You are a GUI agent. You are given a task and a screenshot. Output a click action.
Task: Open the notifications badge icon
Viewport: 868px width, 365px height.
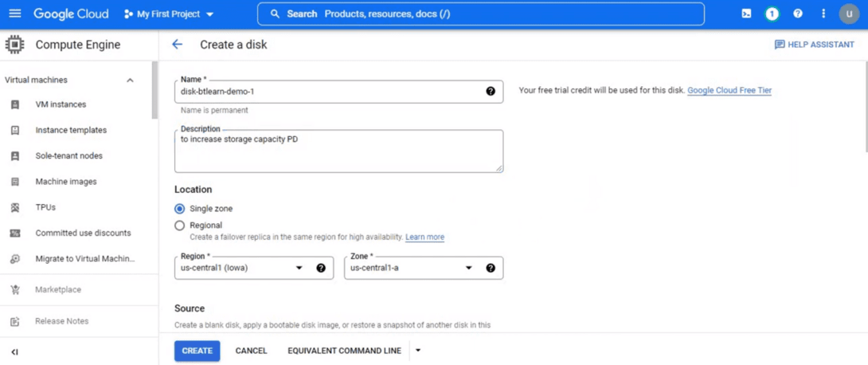pos(772,14)
